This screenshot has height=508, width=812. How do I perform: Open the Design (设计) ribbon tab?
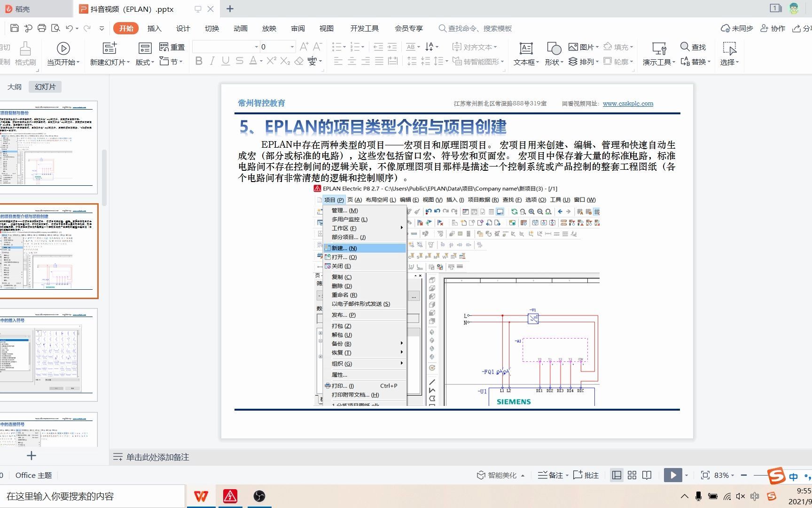(183, 28)
